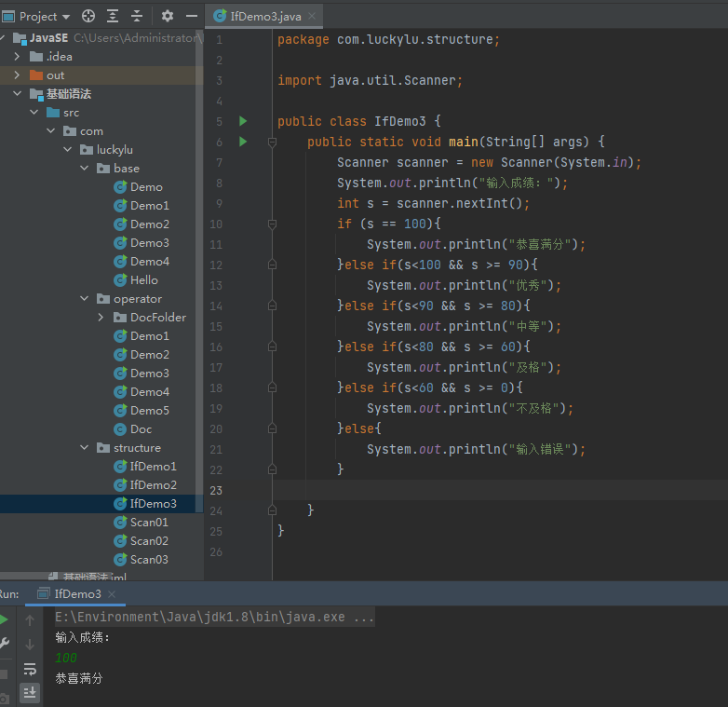Click the Expand All icon in Project panel
The width and height of the screenshot is (728, 707).
pyautogui.click(x=113, y=16)
